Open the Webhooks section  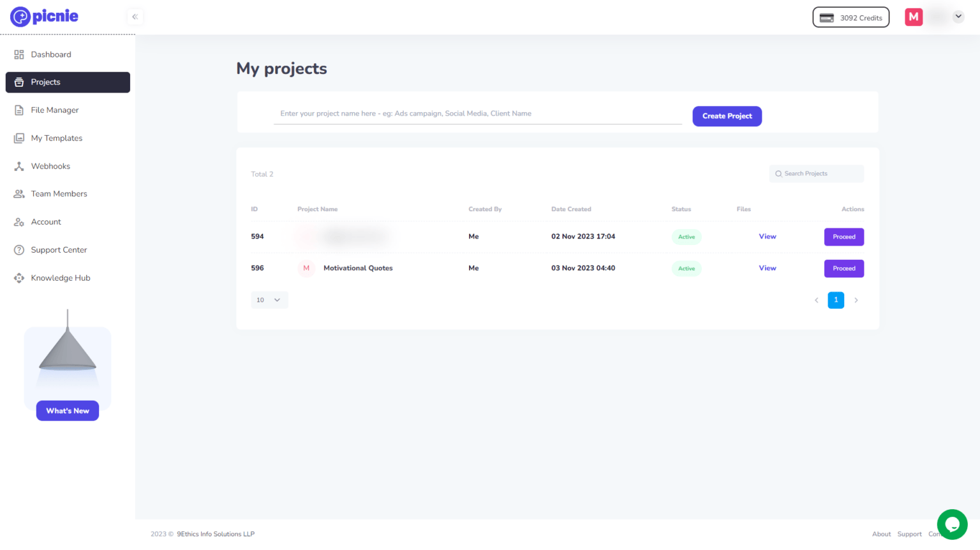tap(50, 166)
